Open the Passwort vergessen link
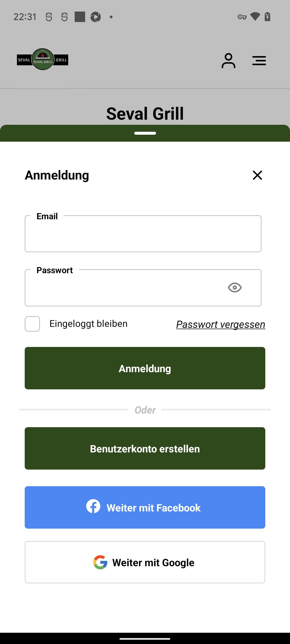Image resolution: width=290 pixels, height=644 pixels. 220,324
